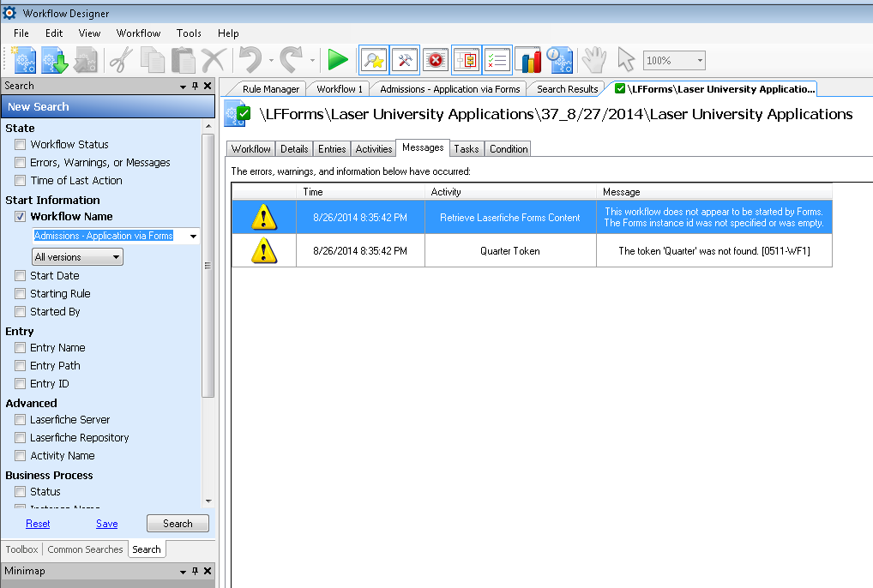Open the workflow name dropdown
The image size is (873, 588).
193,237
